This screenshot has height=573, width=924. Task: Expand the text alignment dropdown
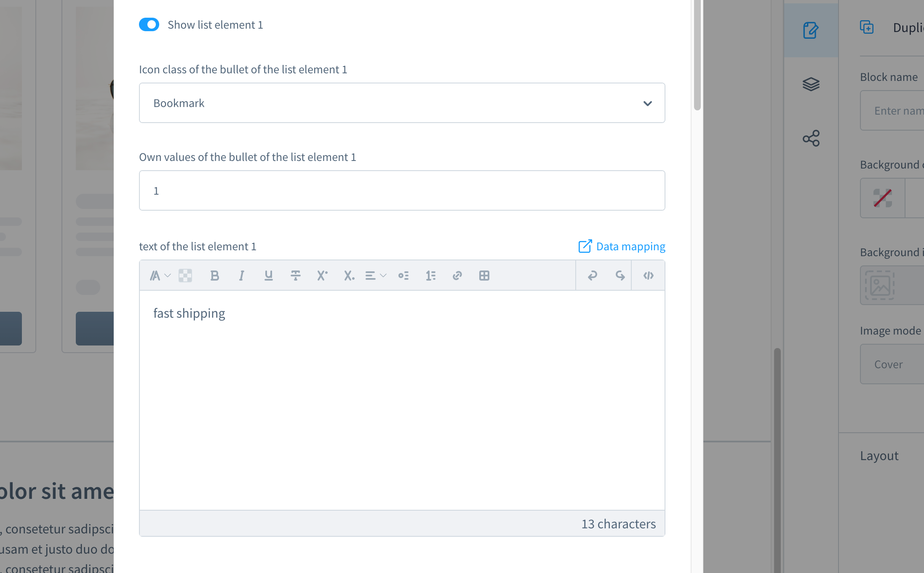pos(376,276)
